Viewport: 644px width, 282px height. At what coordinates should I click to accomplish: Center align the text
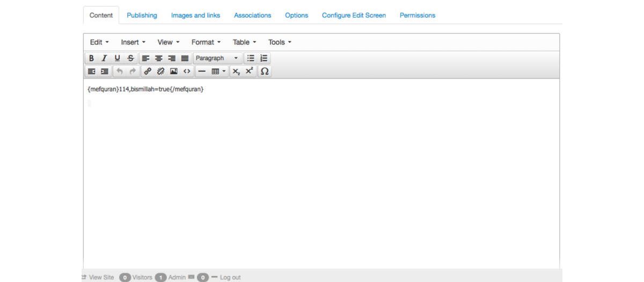158,58
